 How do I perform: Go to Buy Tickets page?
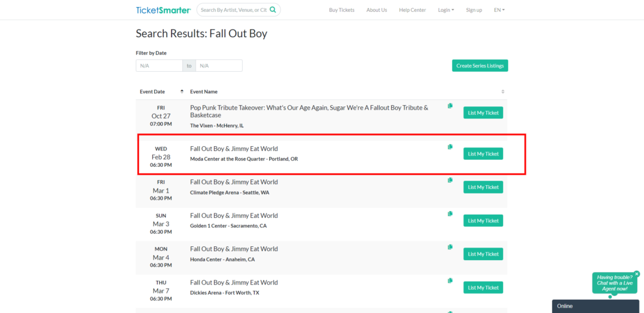[341, 10]
